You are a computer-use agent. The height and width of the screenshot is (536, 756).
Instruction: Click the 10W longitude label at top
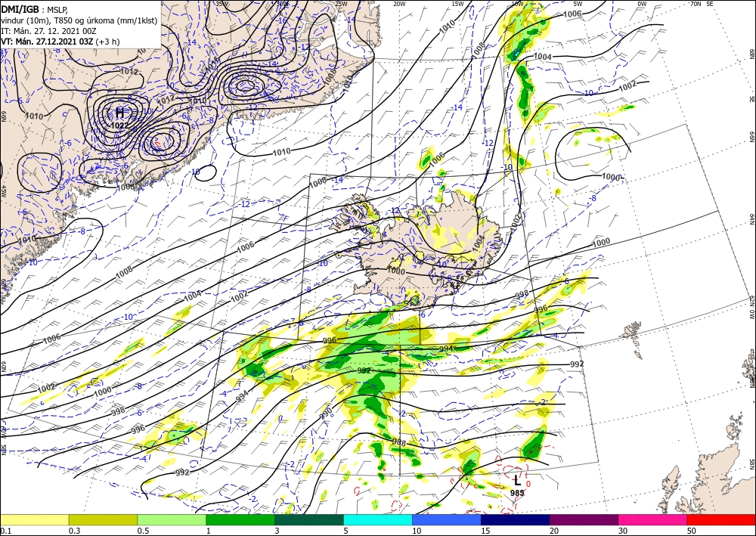click(517, 4)
